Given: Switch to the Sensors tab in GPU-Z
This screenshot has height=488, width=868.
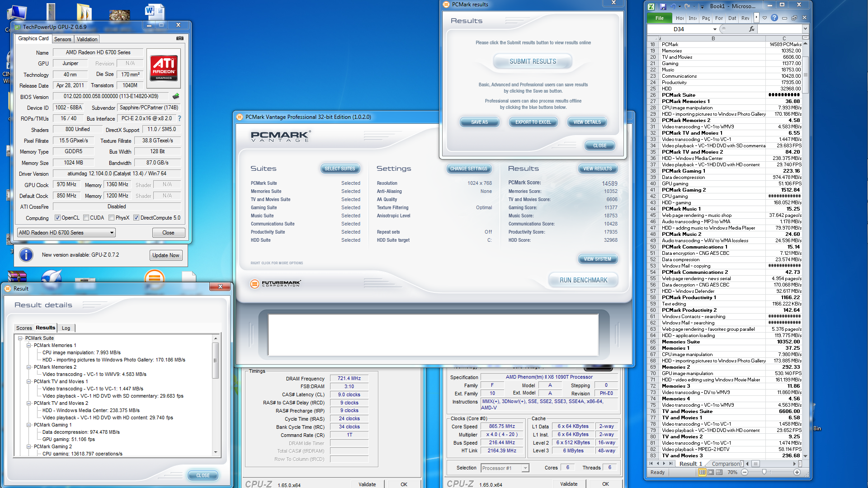Looking at the screenshot, I should click(x=62, y=39).
